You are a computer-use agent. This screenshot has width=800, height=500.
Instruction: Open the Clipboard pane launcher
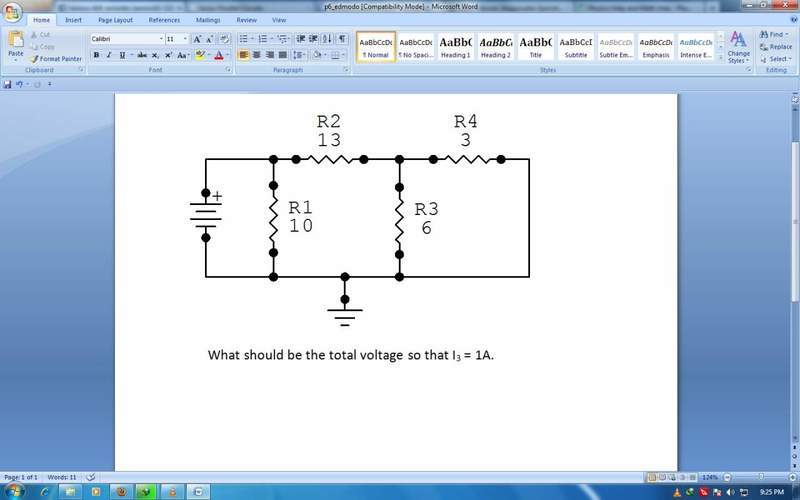pos(81,70)
